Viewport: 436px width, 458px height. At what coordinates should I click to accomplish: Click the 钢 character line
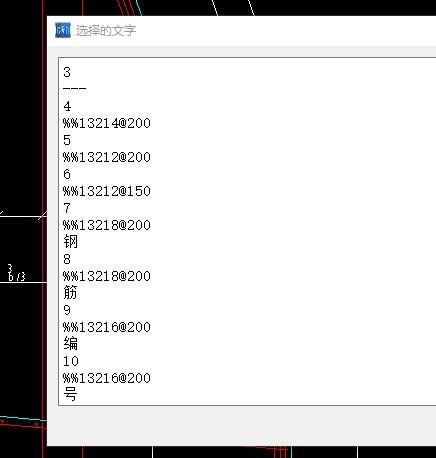70,242
